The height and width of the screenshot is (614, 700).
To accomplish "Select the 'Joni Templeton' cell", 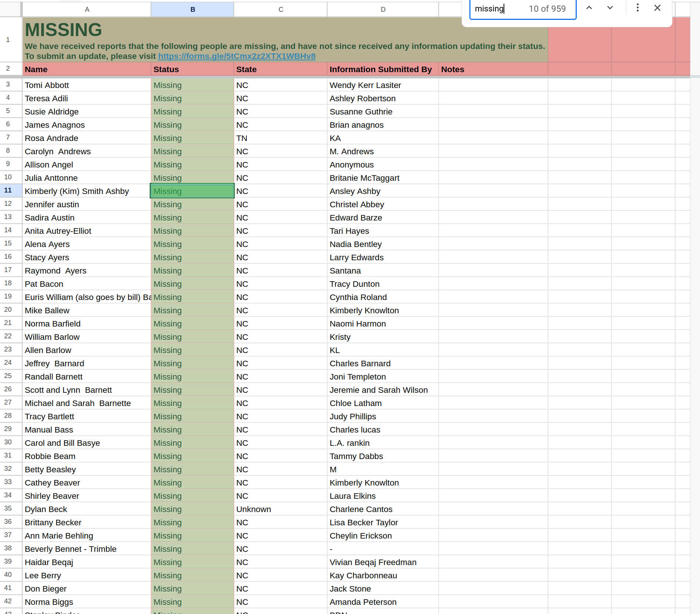I will 383,377.
